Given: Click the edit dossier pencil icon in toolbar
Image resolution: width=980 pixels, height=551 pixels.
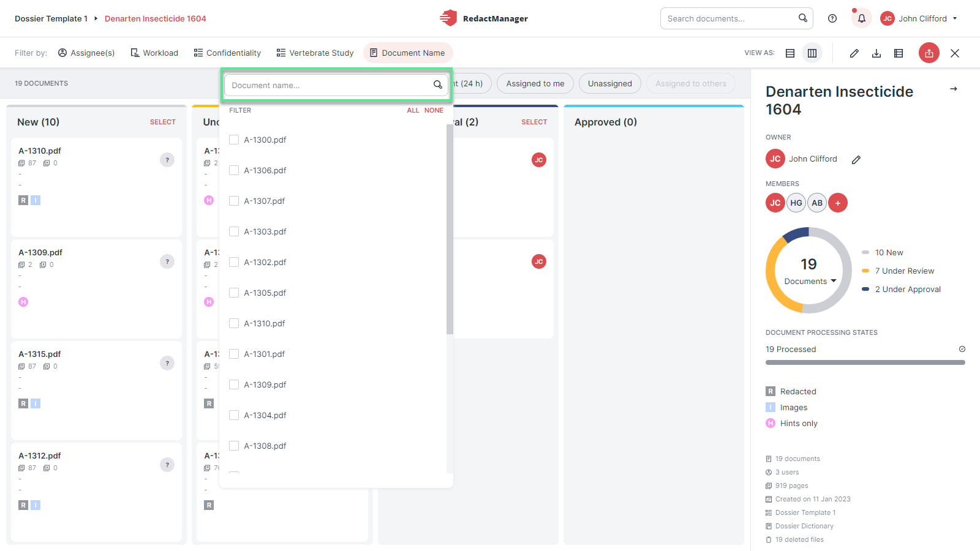Looking at the screenshot, I should 854,53.
